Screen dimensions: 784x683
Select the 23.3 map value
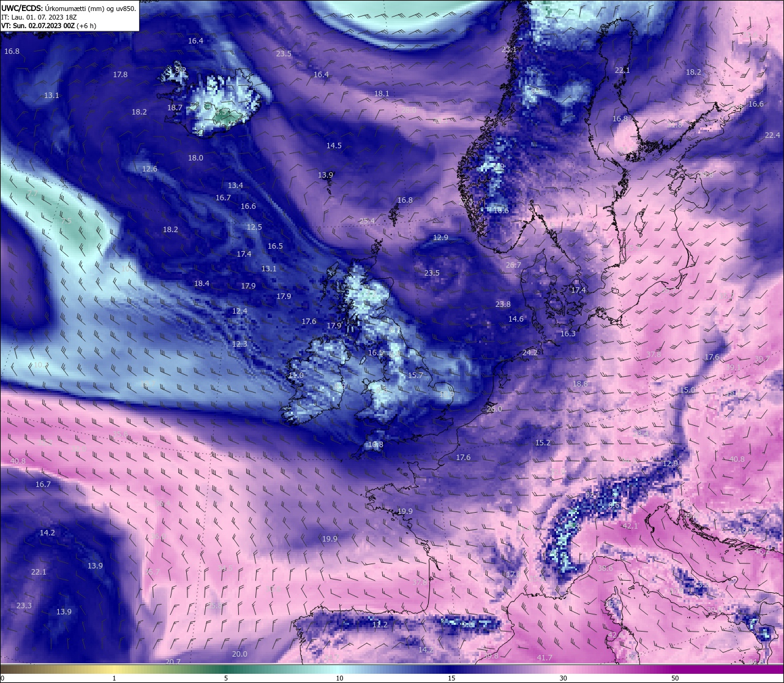click(x=24, y=606)
